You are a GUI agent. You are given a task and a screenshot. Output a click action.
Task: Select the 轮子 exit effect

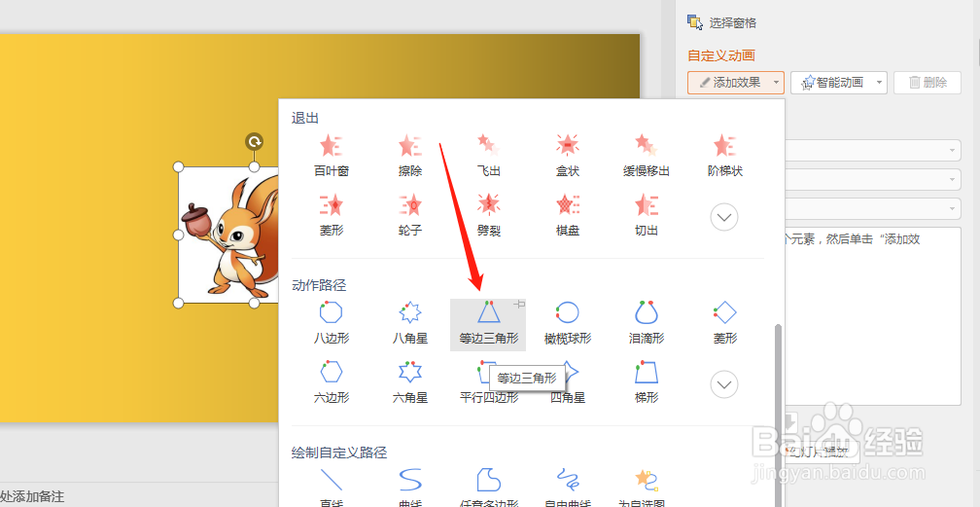click(410, 215)
